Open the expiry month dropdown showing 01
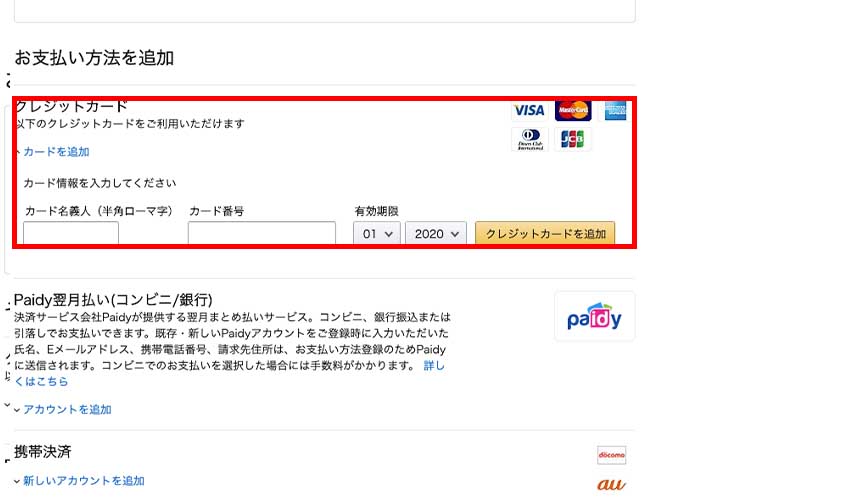The height and width of the screenshot is (500, 850). (377, 234)
